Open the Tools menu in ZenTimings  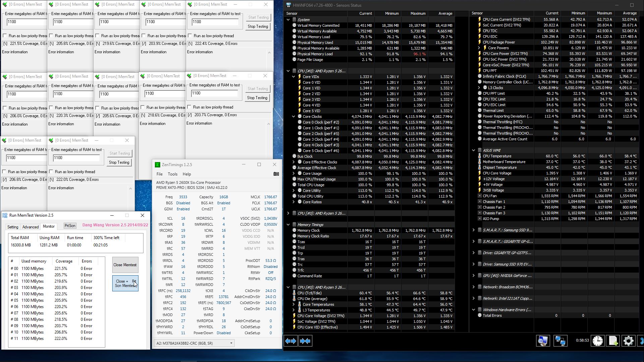(172, 174)
